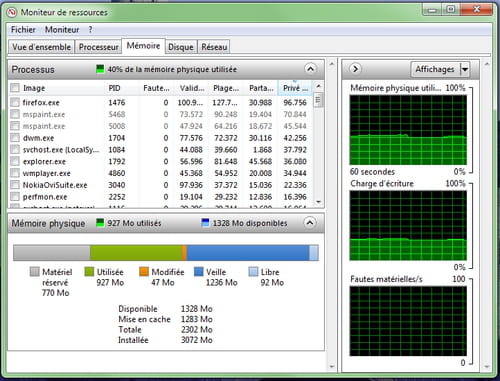Check the NokiaOviSuite.exe process box

[15, 185]
